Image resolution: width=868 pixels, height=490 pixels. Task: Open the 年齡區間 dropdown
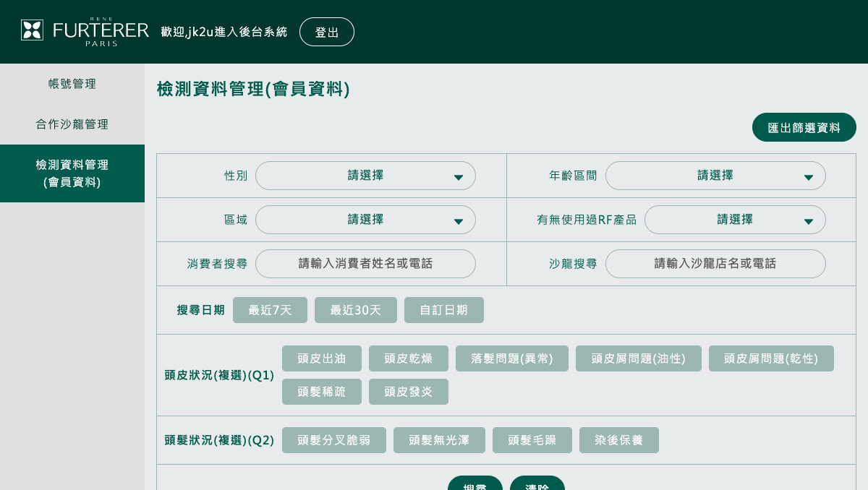tap(715, 176)
